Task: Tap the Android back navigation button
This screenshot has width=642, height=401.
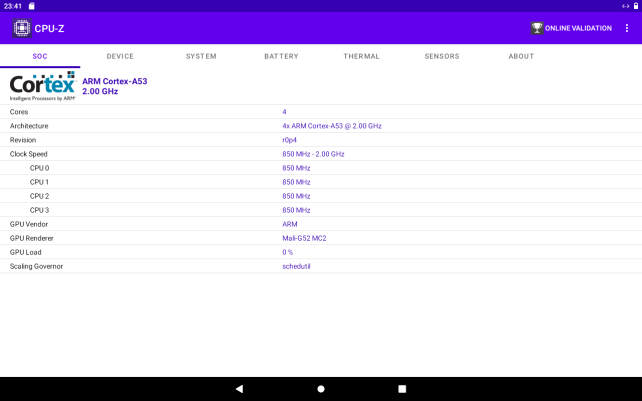Action: (x=240, y=389)
